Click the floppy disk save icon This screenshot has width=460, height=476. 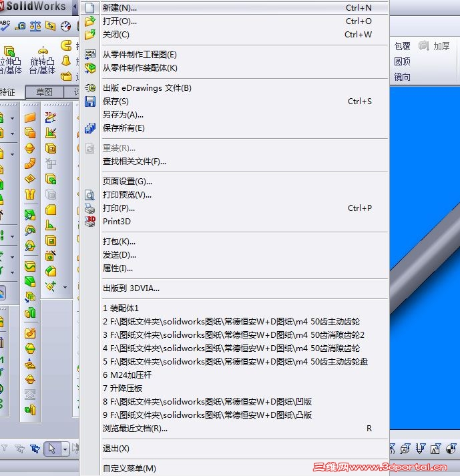(x=90, y=101)
